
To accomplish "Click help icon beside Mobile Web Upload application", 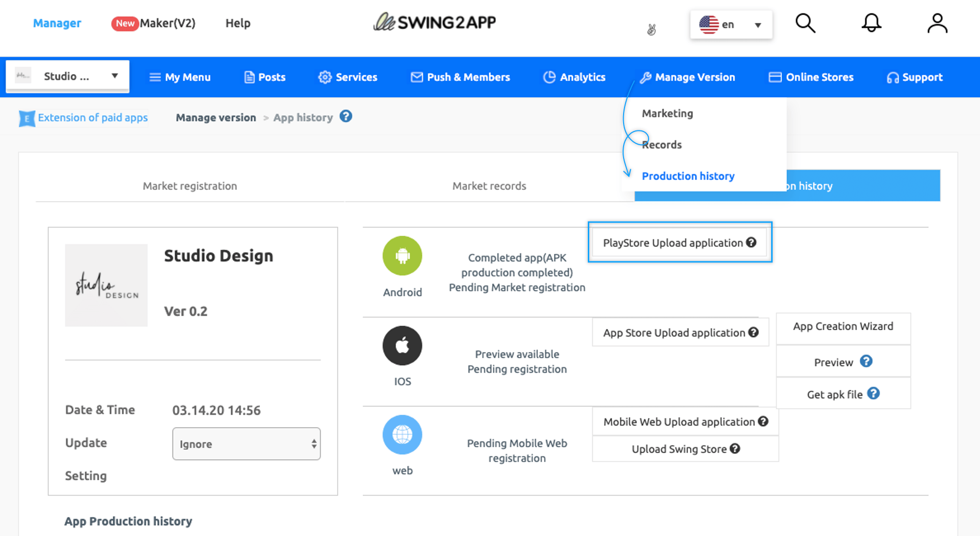I will [x=763, y=421].
